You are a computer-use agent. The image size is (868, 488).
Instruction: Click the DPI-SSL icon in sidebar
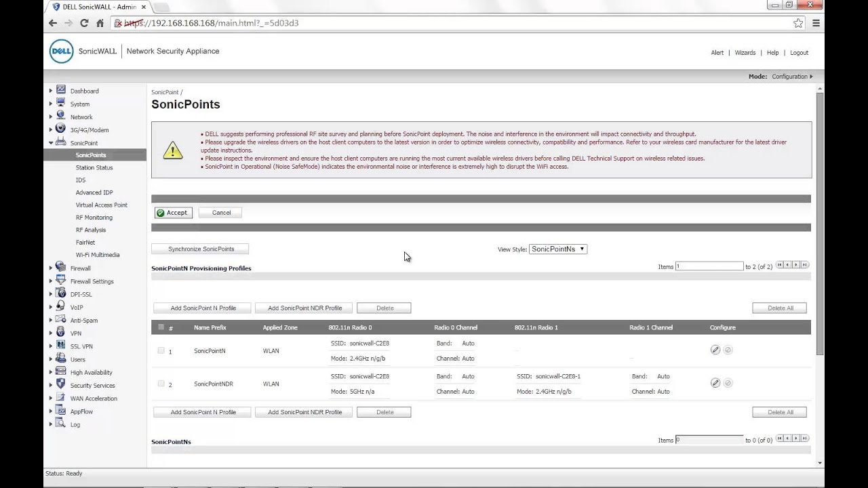[61, 293]
